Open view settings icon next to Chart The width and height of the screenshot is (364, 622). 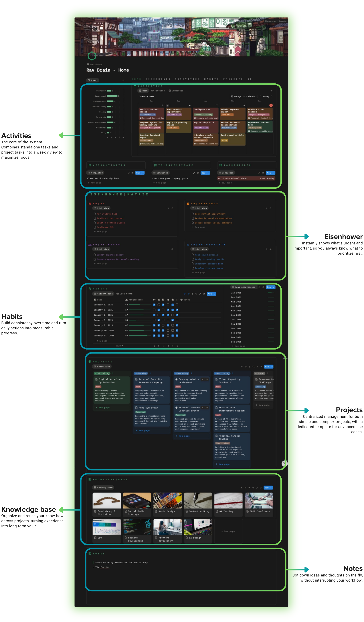pos(123,81)
